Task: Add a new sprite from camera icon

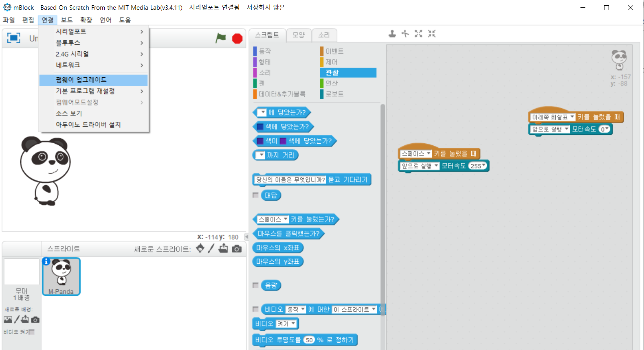Action: point(237,249)
